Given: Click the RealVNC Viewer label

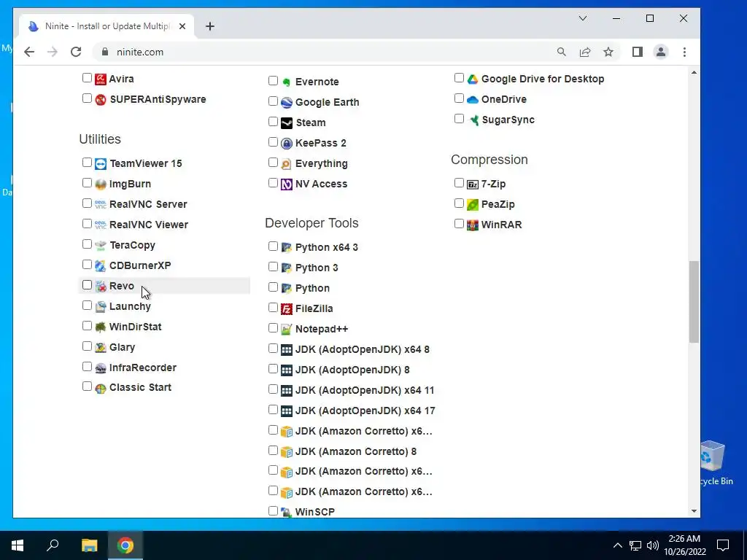Looking at the screenshot, I should [x=149, y=225].
